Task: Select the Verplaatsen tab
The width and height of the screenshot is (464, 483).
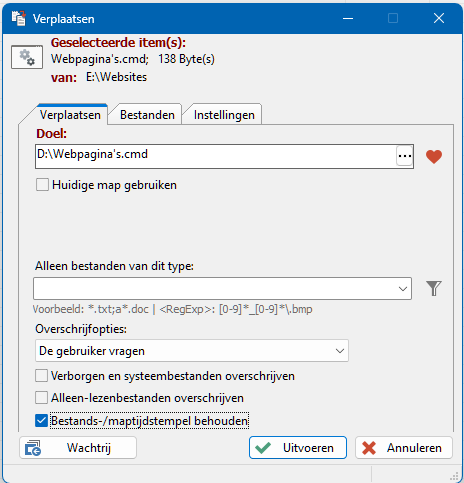Action: point(70,115)
